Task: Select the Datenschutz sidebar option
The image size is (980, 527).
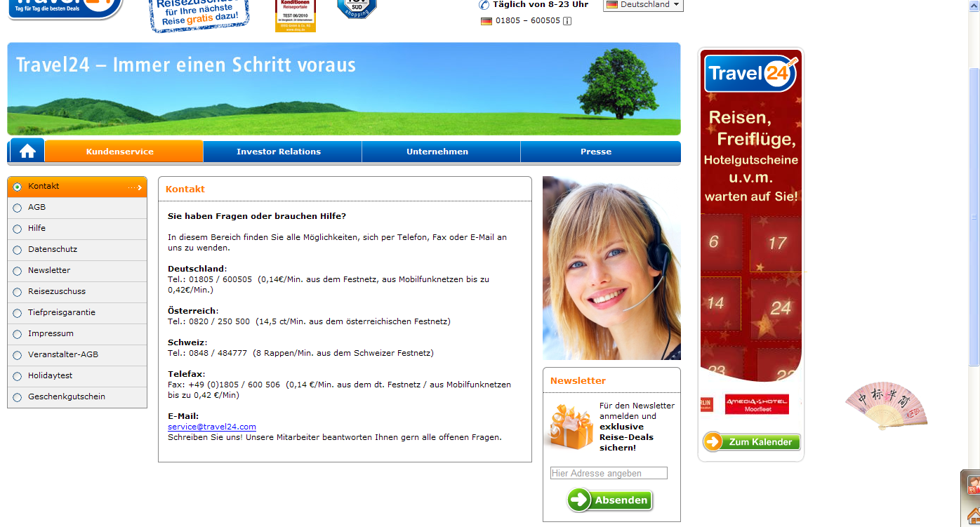Action: coord(77,250)
